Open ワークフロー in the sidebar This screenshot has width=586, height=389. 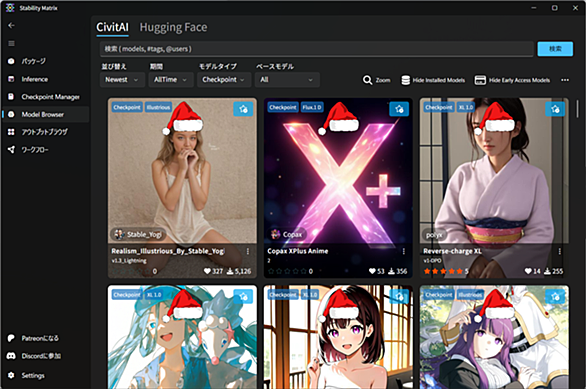pos(45,149)
